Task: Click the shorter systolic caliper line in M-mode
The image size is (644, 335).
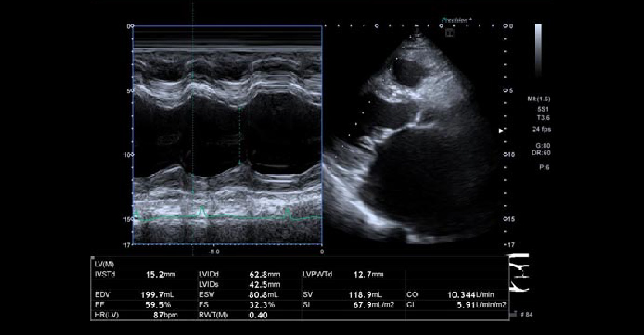Action: coord(239,134)
